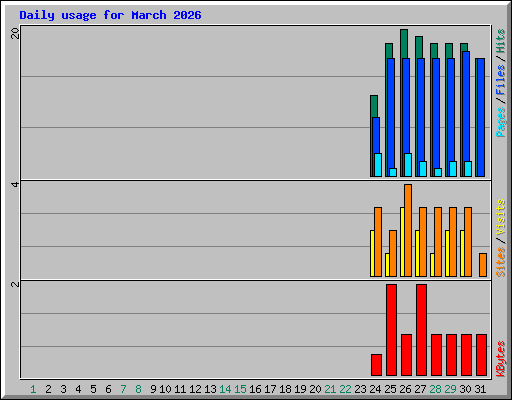Click the '20' axis value of the top chart

(x=15, y=33)
